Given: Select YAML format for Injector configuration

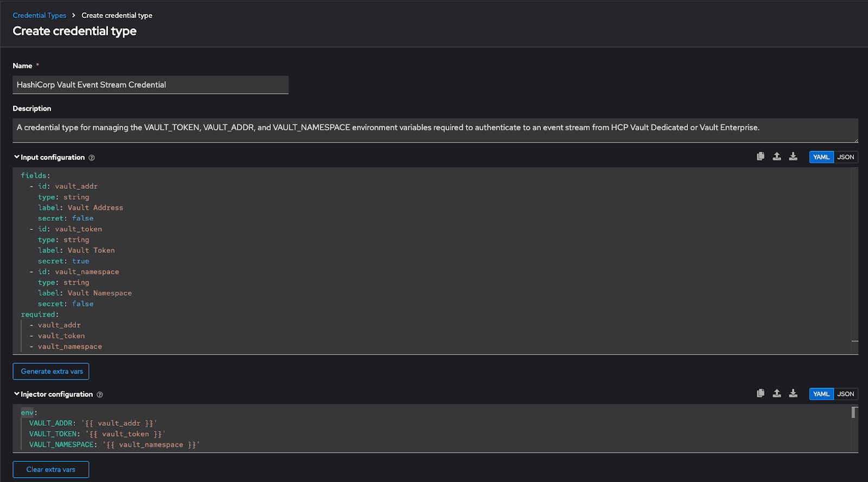Looking at the screenshot, I should [x=821, y=394].
